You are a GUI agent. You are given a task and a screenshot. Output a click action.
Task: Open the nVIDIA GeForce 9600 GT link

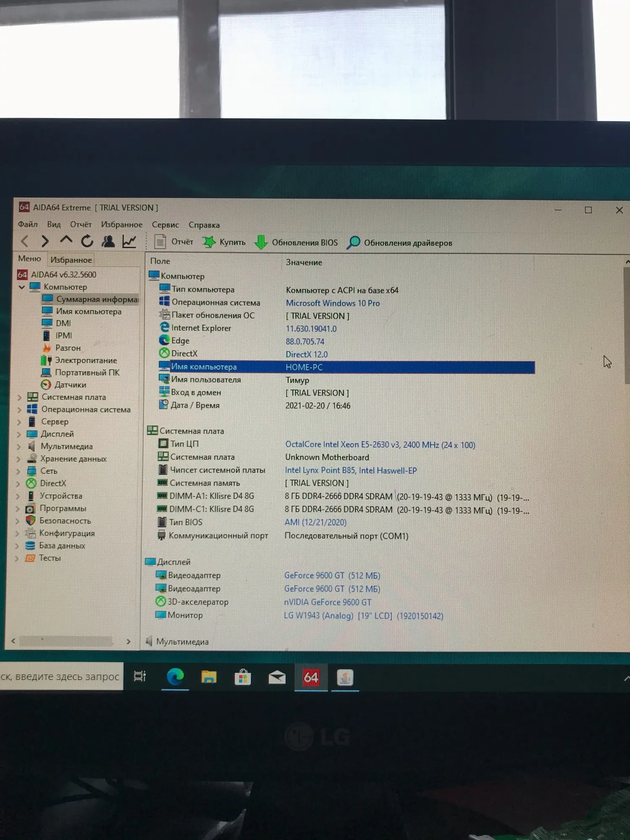click(328, 602)
